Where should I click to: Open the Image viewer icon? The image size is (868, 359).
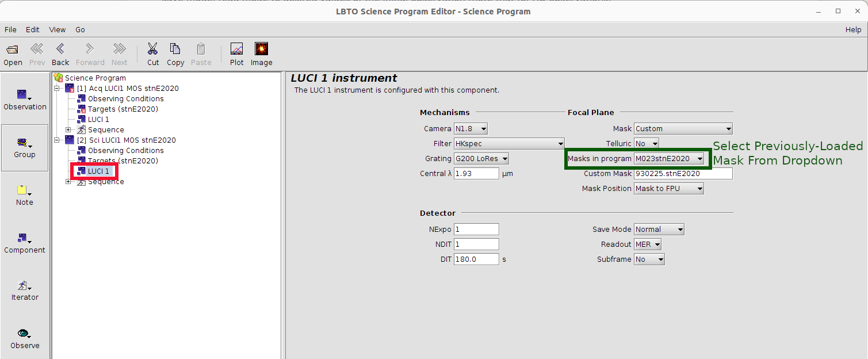261,49
